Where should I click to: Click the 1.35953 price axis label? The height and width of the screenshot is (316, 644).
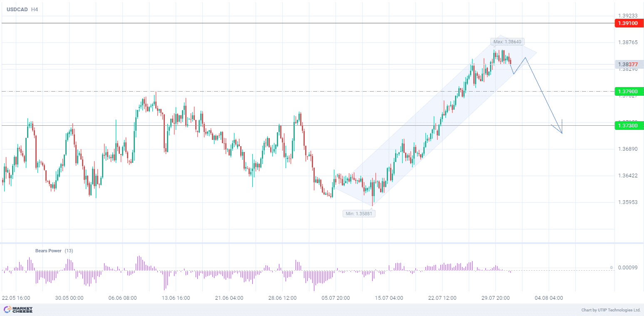[x=628, y=203]
